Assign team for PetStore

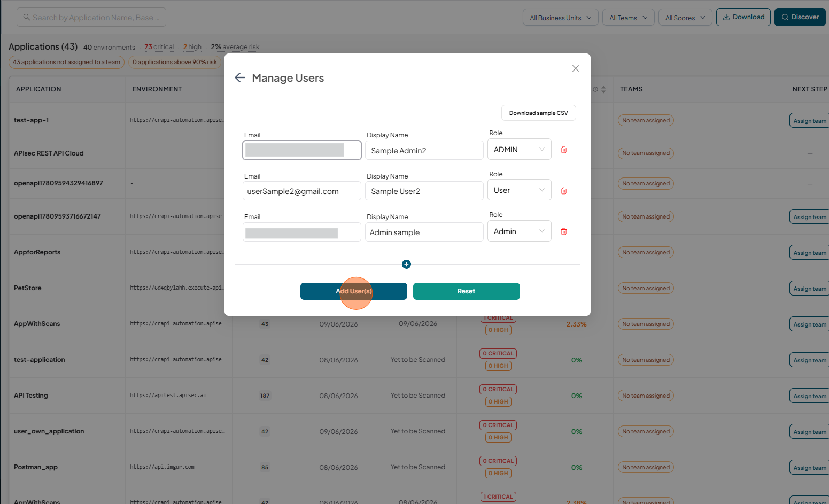809,289
